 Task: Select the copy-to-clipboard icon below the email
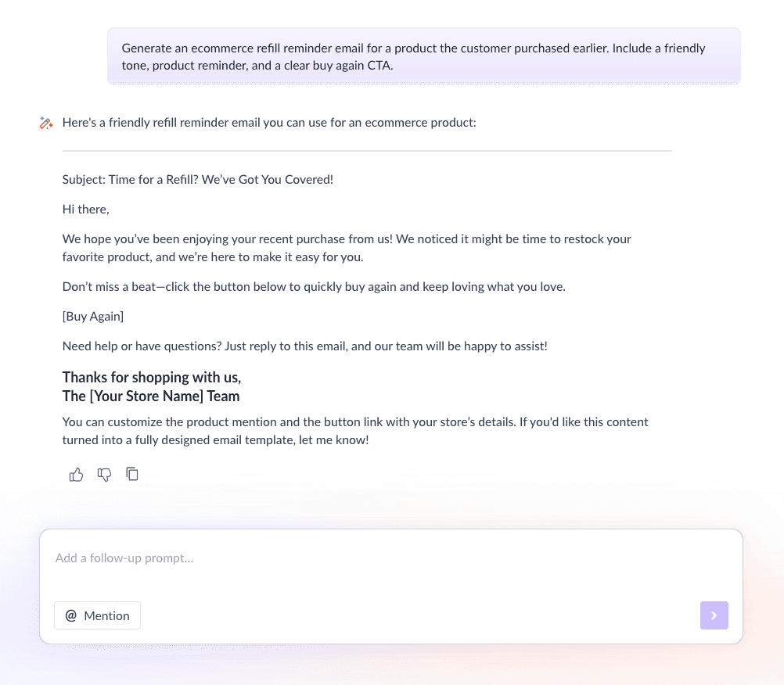[132, 474]
